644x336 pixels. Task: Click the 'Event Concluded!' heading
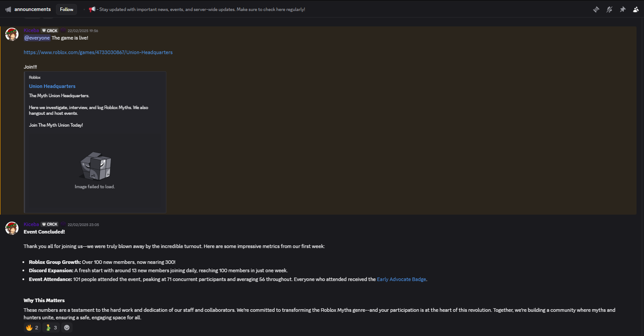(x=44, y=232)
